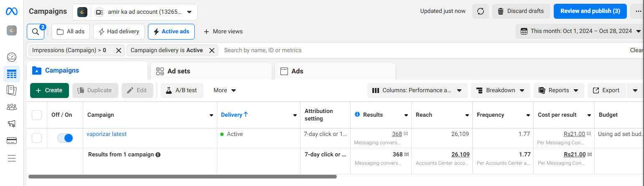Remove the Campaign delivery is Active filter
This screenshot has height=186, width=644.
[x=212, y=50]
